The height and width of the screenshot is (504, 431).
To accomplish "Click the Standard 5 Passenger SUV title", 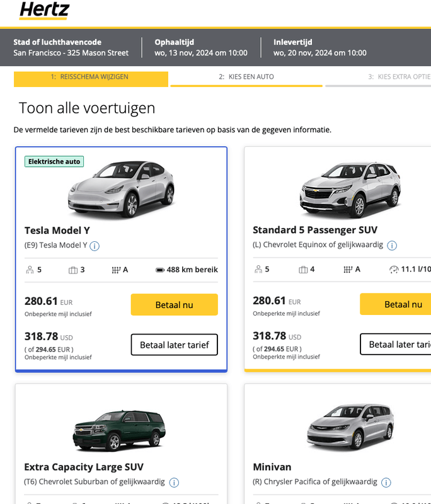I will click(315, 230).
